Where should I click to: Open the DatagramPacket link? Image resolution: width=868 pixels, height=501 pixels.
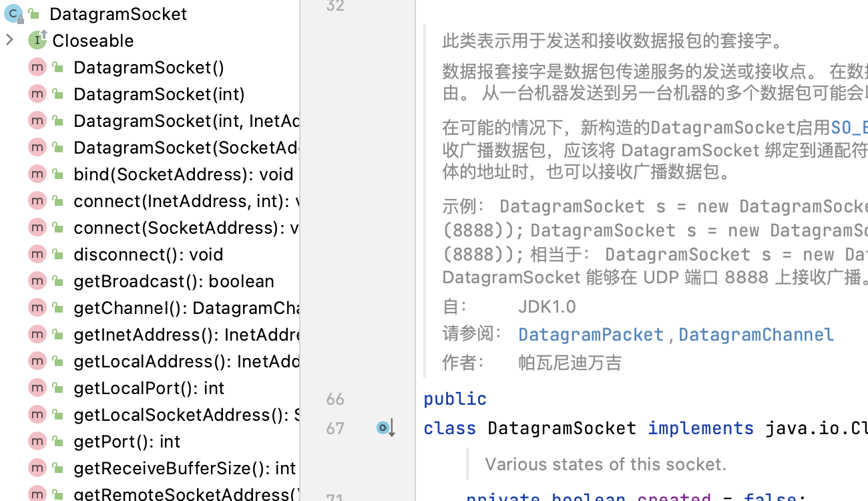590,335
